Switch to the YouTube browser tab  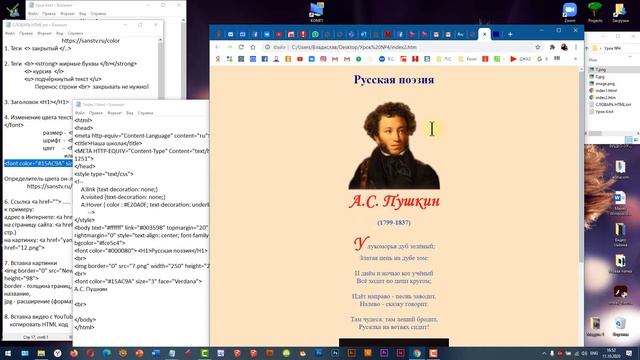pyautogui.click(x=279, y=34)
